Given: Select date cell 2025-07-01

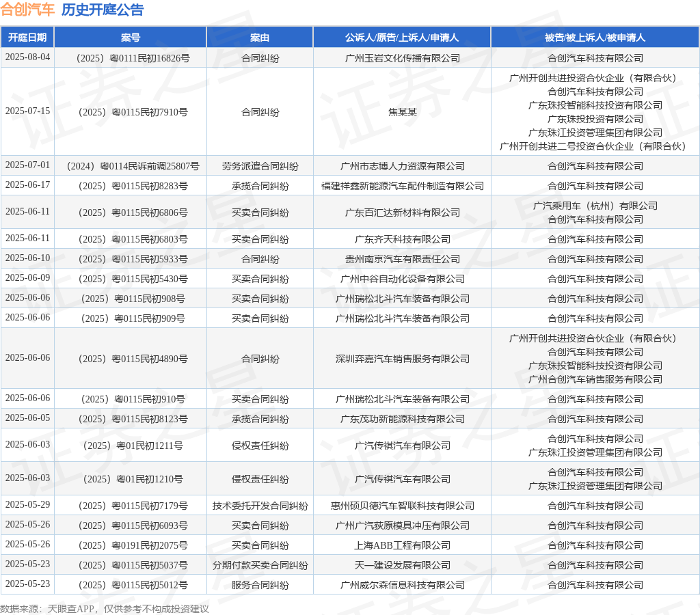Looking at the screenshot, I should [27, 165].
